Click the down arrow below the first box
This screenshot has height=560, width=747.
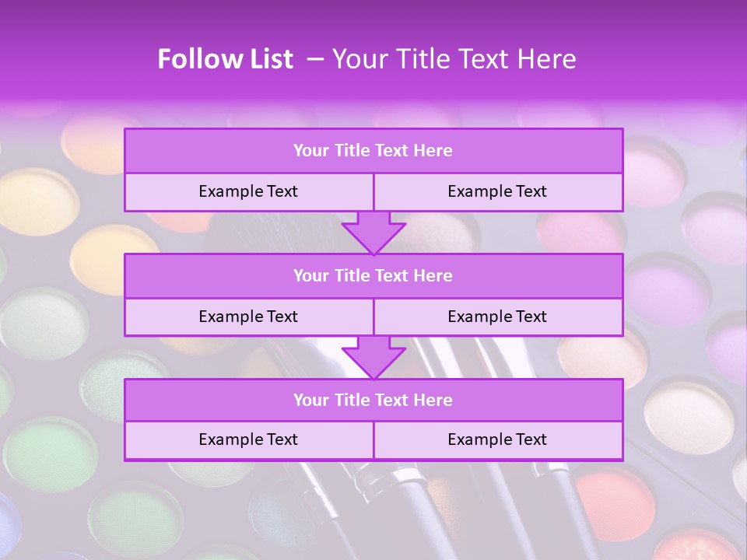pyautogui.click(x=373, y=233)
